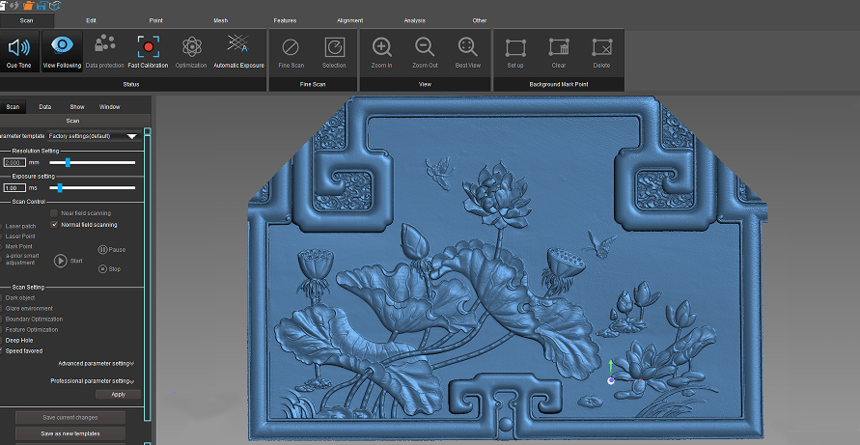Toggle the Feature Optimization option
The width and height of the screenshot is (860, 445).
point(31,330)
